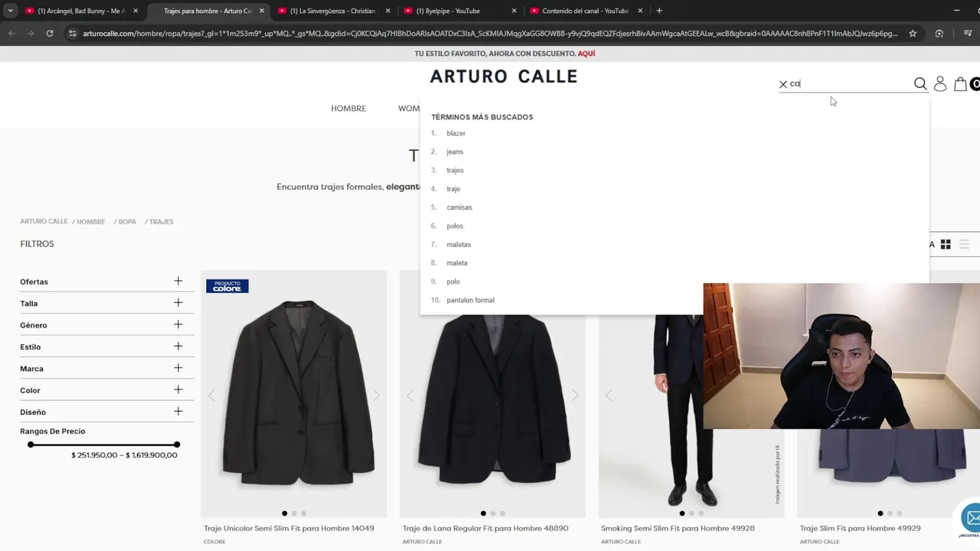The width and height of the screenshot is (980, 551).
Task: Click maximum price slider handle
Action: 177,445
